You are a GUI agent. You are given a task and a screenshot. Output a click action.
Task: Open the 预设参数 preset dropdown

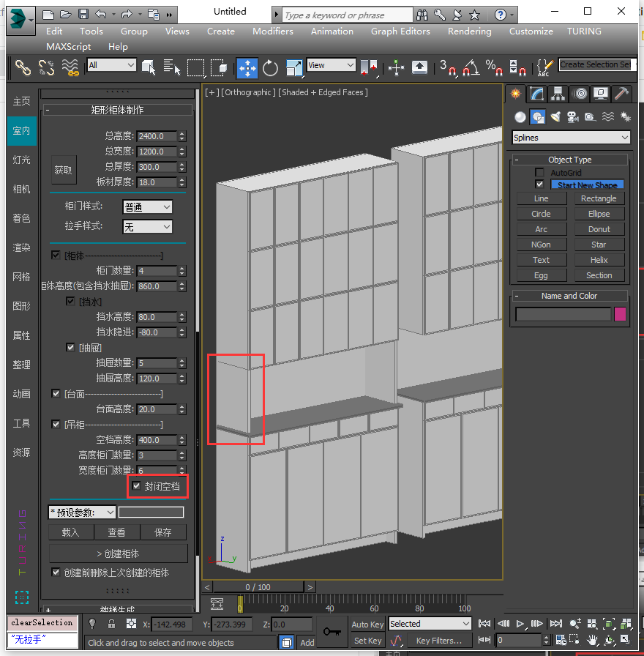(x=82, y=512)
